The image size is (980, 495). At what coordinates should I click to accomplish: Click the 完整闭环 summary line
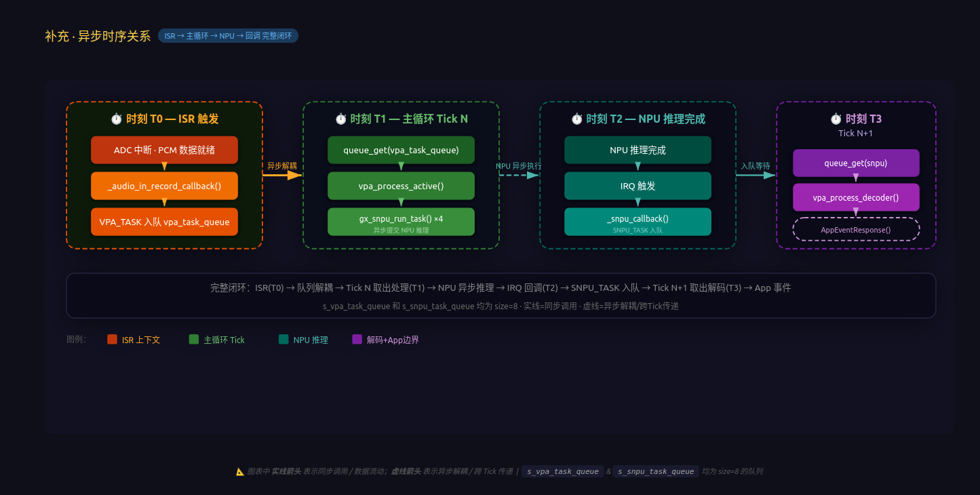[x=501, y=288]
